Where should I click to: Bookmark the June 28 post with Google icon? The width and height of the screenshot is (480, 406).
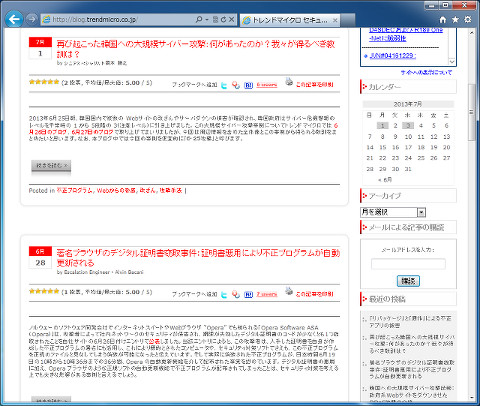pos(236,295)
